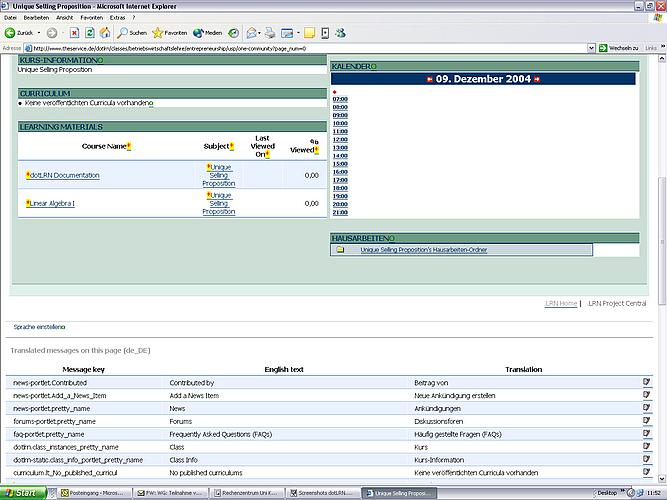This screenshot has width=667, height=500.
Task: Expand the Zurück history dropdown arrow
Action: pos(39,33)
